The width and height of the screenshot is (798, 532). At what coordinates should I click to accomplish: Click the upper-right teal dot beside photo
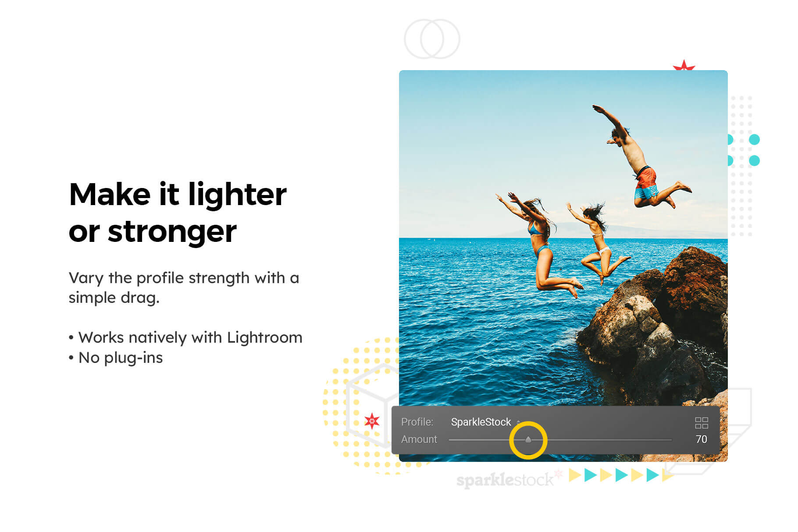[x=754, y=140]
